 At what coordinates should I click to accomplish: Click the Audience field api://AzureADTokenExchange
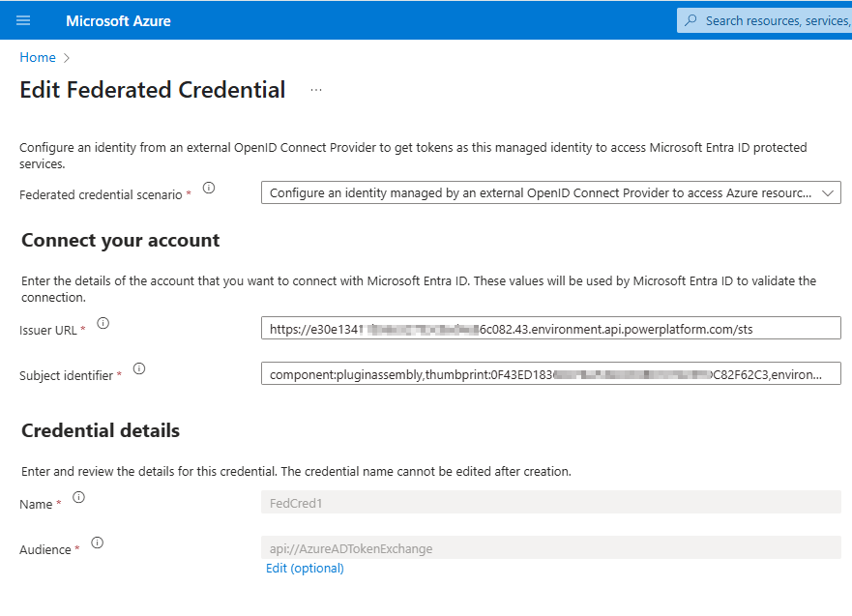click(551, 547)
